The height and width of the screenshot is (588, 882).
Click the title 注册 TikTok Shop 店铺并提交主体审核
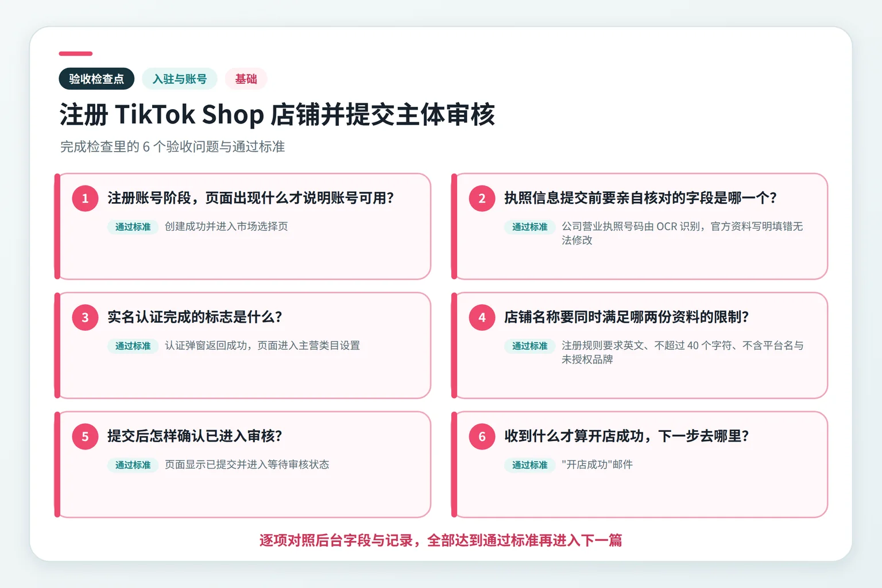(x=277, y=114)
